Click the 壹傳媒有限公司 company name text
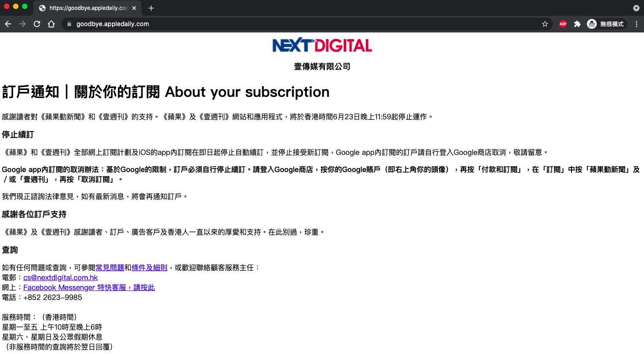This screenshot has width=644, height=354. coord(322,67)
